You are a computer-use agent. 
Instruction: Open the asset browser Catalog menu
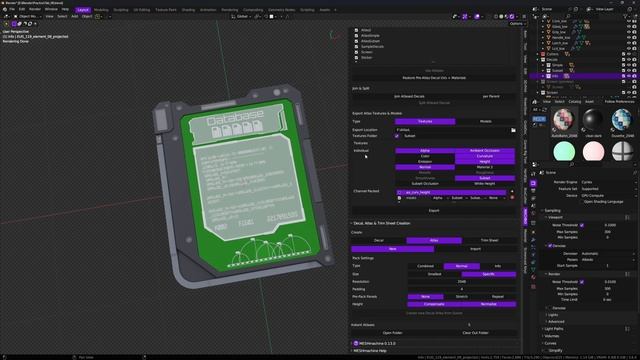[x=574, y=102]
